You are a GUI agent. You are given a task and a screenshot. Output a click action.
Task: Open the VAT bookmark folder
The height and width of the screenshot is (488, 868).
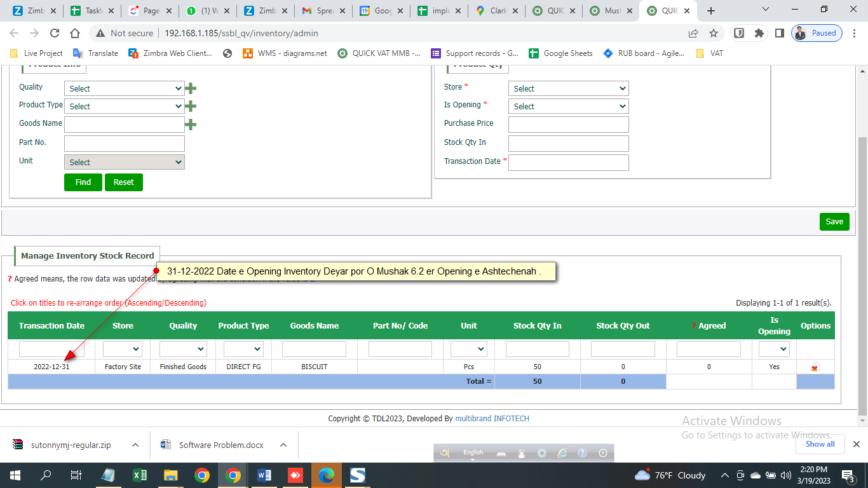710,53
